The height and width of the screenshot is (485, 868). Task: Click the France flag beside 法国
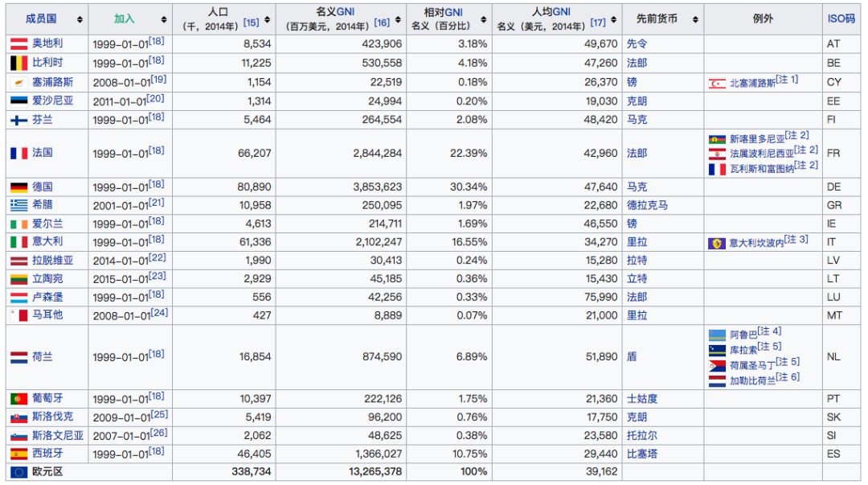18,153
